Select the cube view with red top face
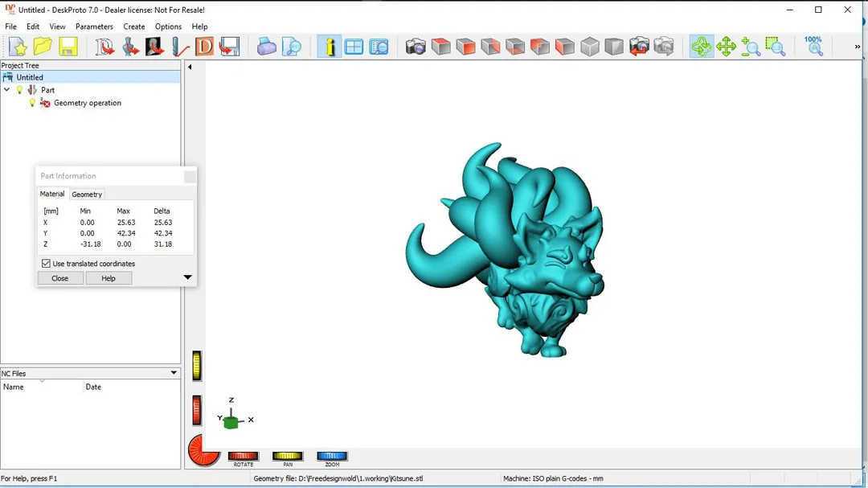This screenshot has height=488, width=868. [x=440, y=47]
